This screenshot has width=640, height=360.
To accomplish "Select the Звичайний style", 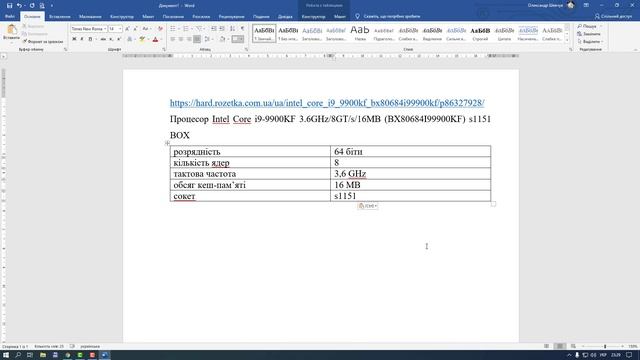I will pos(264,33).
